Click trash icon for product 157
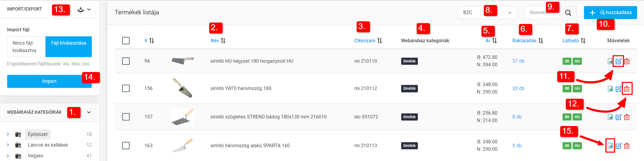 tap(627, 117)
